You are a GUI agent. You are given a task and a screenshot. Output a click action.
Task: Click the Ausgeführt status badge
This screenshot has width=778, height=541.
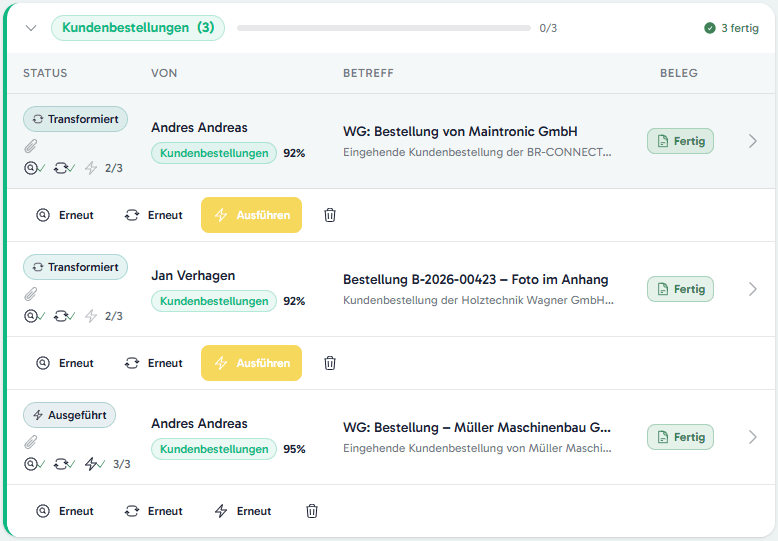coord(69,415)
